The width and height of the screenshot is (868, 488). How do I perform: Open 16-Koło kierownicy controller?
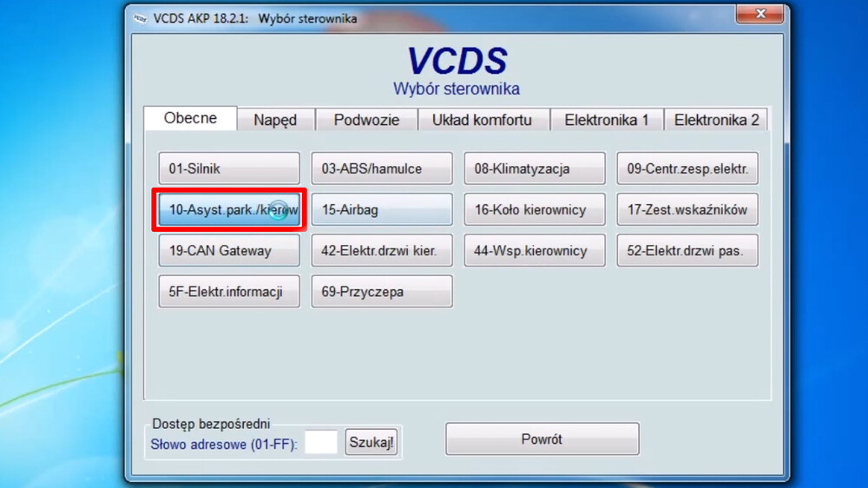(x=535, y=209)
